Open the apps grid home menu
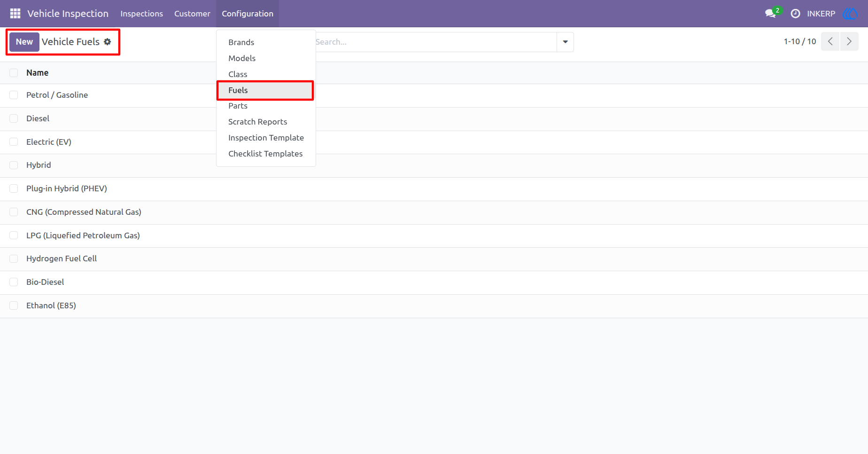This screenshot has width=868, height=454. click(15, 14)
